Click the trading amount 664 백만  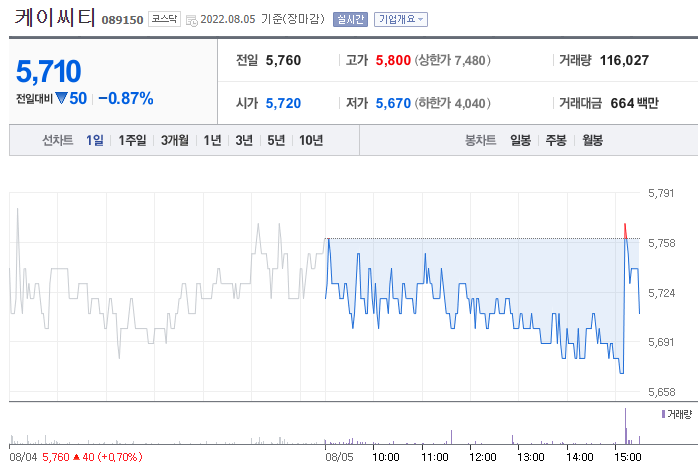point(634,103)
